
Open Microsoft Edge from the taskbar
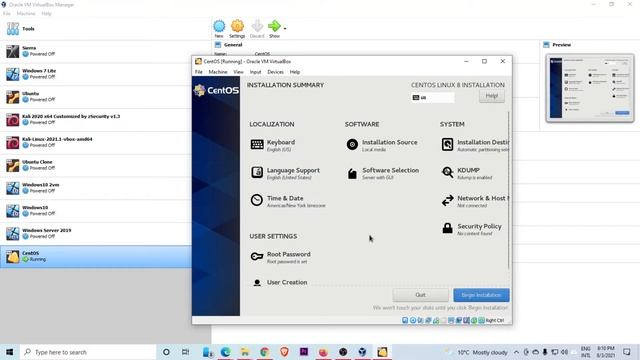pos(225,352)
